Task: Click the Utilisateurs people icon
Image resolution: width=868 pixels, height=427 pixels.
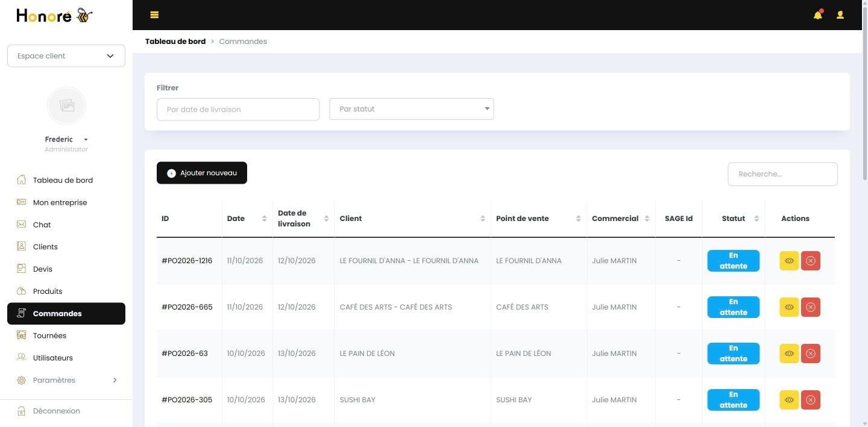Action: (x=22, y=358)
